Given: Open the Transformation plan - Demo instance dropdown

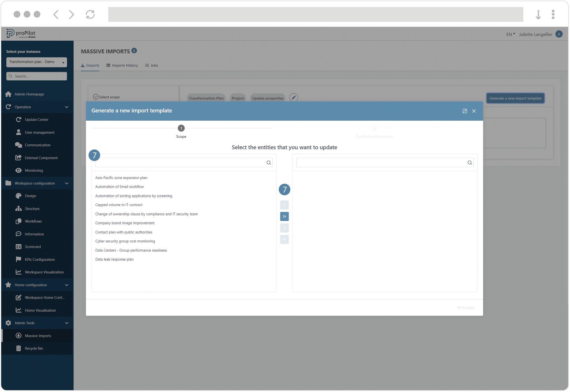Looking at the screenshot, I should point(36,62).
